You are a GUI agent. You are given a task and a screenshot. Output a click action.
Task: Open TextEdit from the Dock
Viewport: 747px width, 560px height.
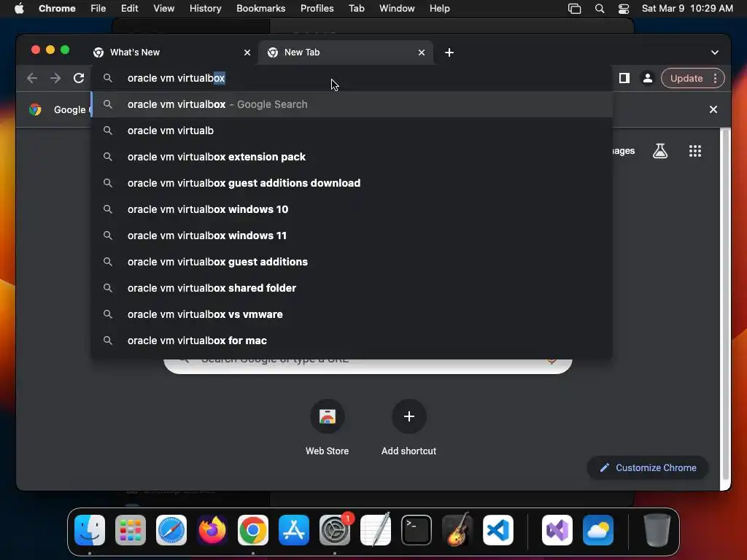coord(376,530)
